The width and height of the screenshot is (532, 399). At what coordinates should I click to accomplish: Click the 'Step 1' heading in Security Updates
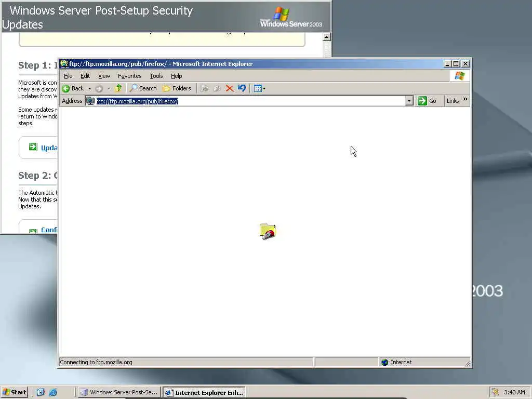point(38,65)
